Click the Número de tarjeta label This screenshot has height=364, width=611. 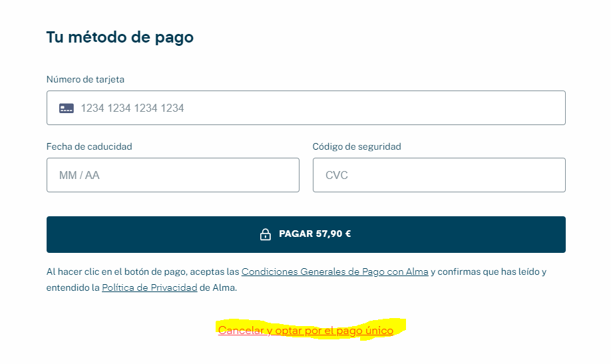[x=85, y=79]
